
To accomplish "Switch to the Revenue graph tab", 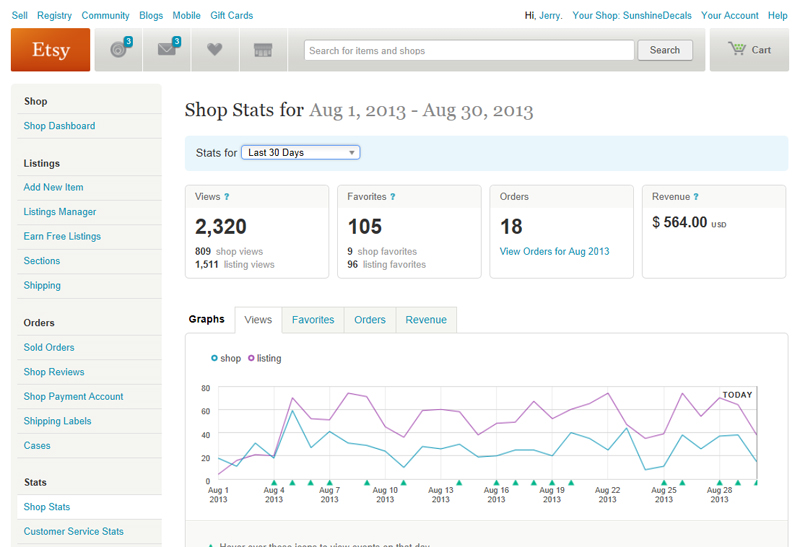I will point(426,320).
